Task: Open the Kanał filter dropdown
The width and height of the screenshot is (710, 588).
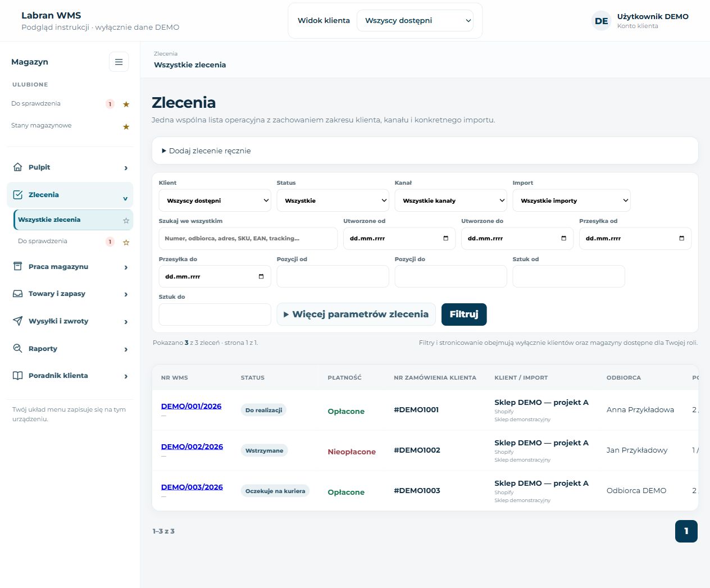Action: click(451, 200)
